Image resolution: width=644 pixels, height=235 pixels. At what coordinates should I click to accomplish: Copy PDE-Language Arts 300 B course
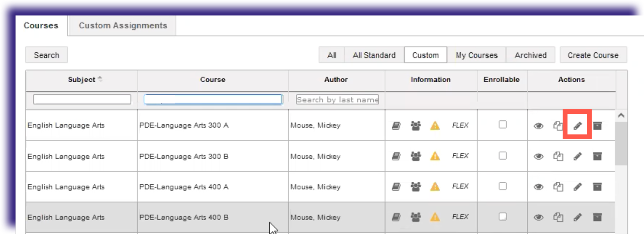pyautogui.click(x=558, y=156)
